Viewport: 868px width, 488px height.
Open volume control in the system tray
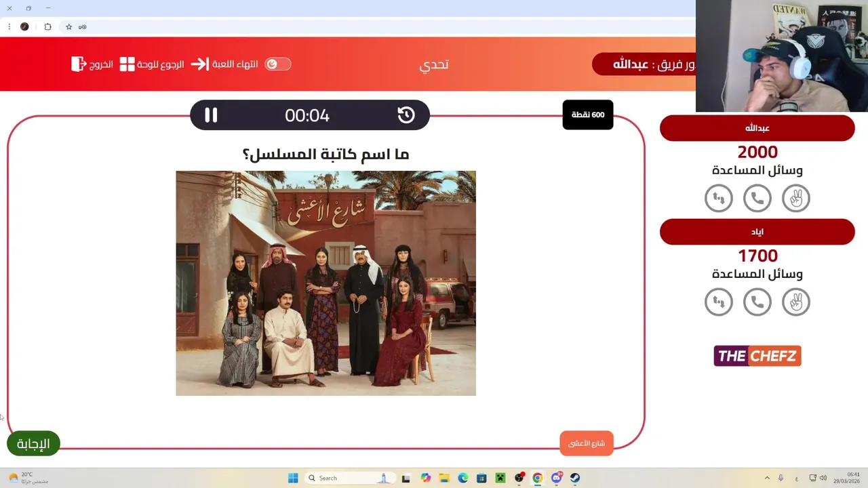(x=823, y=478)
